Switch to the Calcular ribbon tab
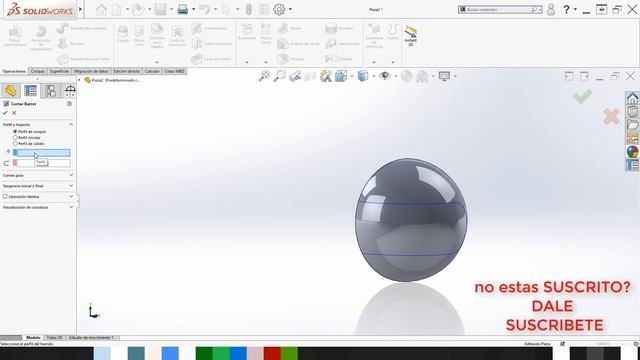The image size is (640, 360). point(152,71)
